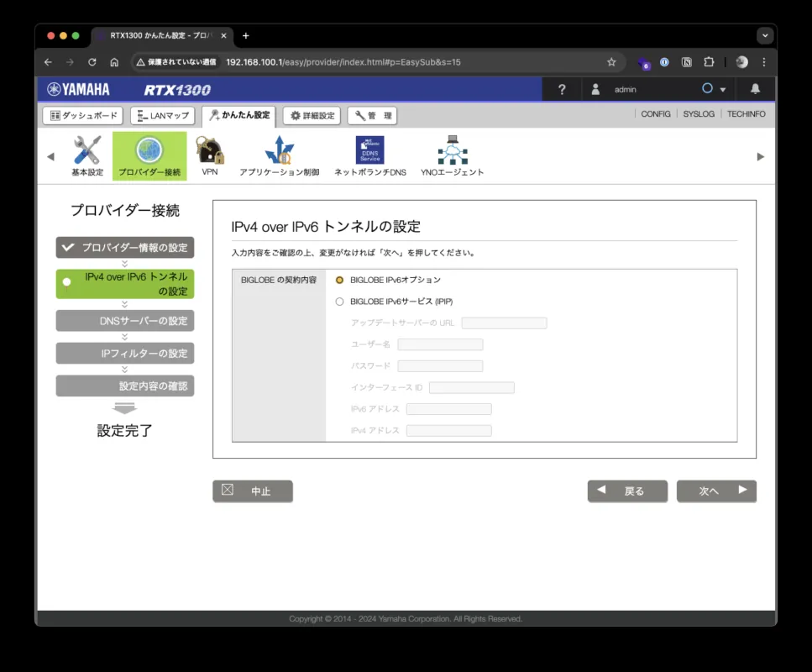Viewport: 812px width, 672px height.
Task: Open the 基本設定 tools icon
Action: tap(86, 151)
